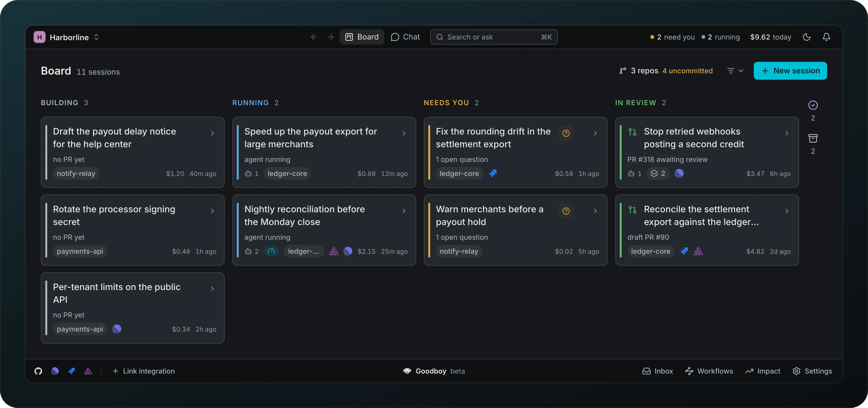
Task: Expand the Rotate processor signing secret card chevron
Action: (212, 211)
